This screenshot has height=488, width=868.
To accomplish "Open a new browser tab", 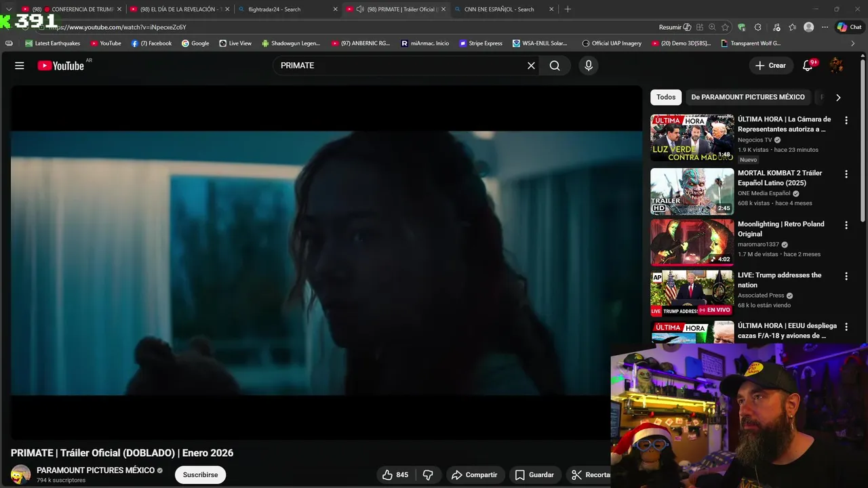I will point(568,9).
